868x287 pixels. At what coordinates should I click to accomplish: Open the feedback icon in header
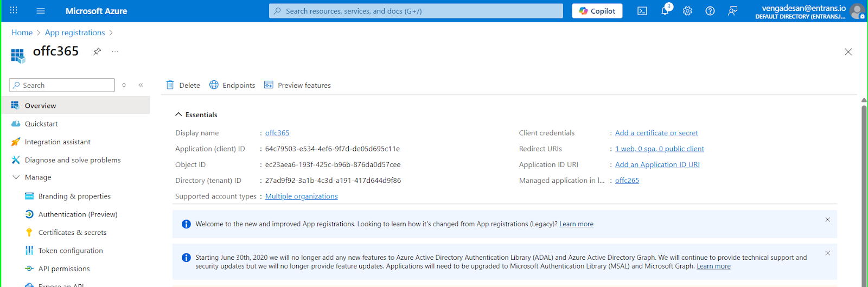point(733,11)
